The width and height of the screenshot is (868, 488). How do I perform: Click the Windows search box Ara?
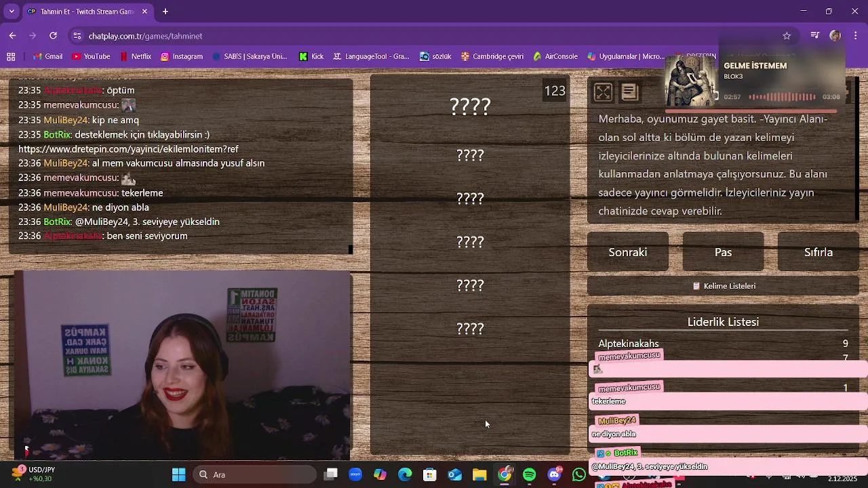254,474
